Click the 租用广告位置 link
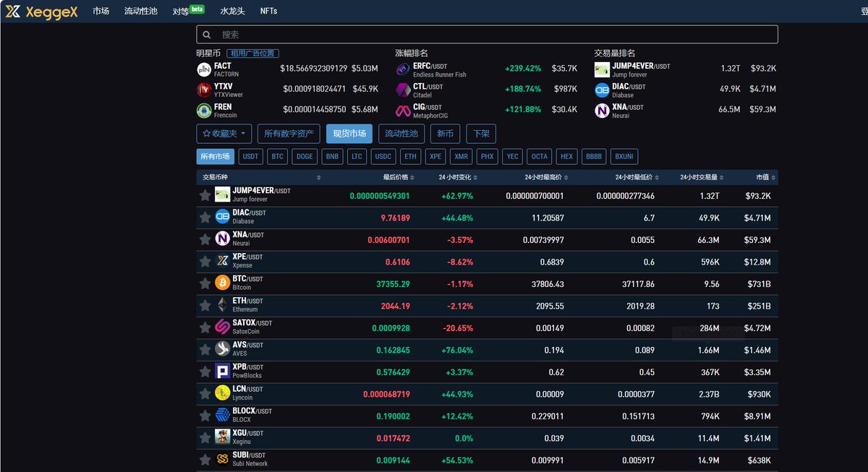This screenshot has height=472, width=868. 253,53
